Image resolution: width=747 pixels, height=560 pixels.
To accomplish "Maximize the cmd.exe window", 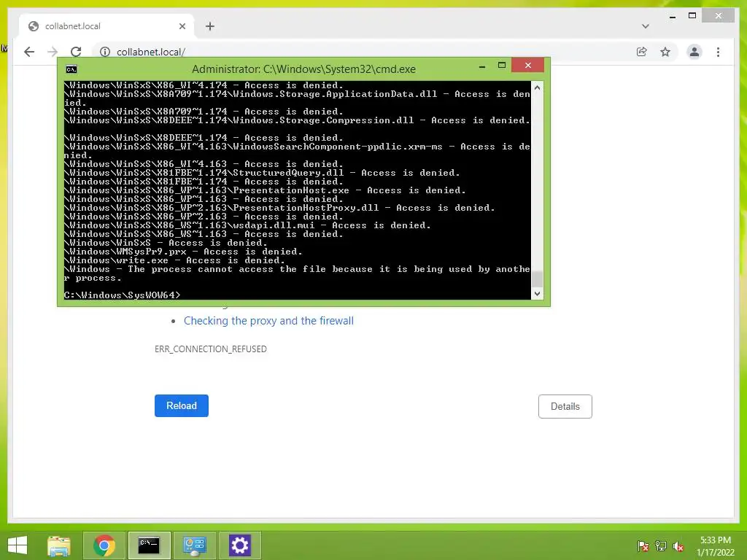I will tap(502, 65).
